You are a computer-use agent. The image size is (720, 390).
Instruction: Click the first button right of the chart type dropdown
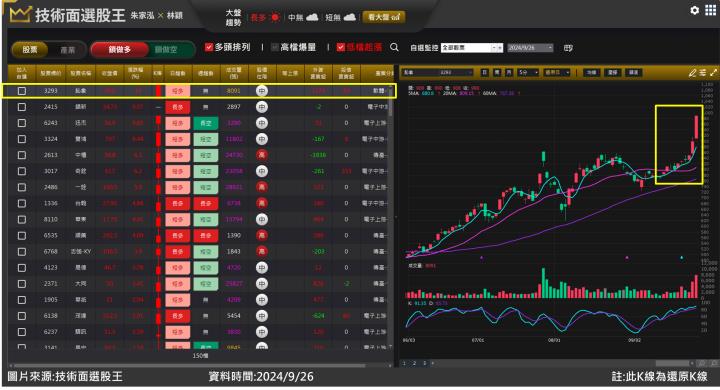point(591,73)
